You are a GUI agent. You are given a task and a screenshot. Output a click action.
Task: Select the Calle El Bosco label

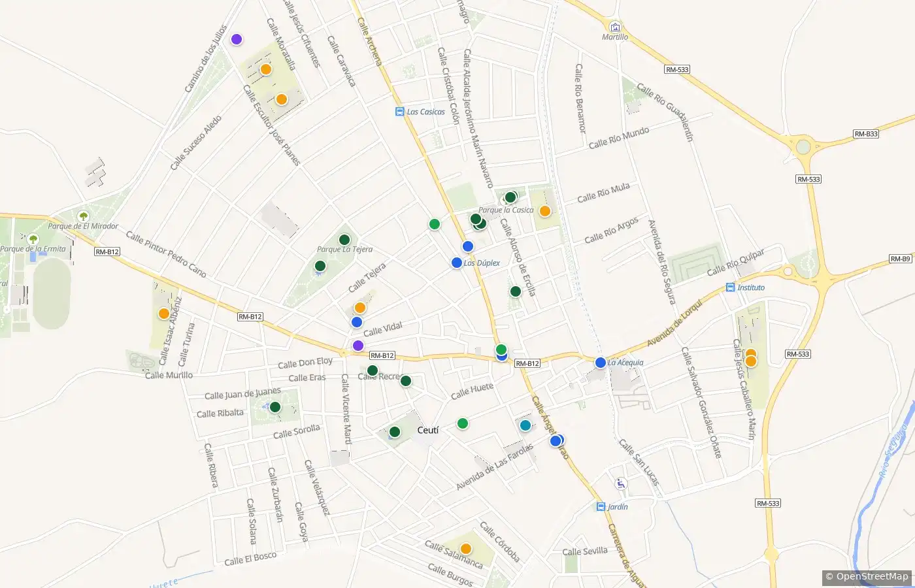[250, 559]
